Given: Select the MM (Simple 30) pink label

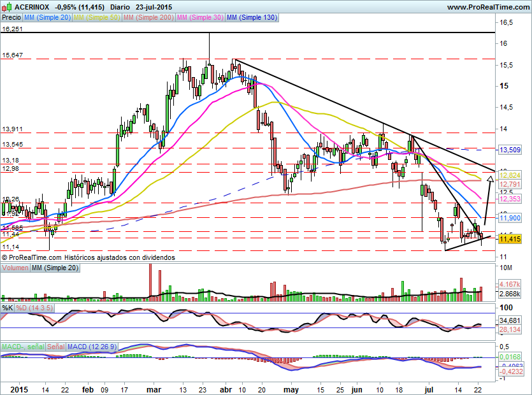Looking at the screenshot, I should click(x=200, y=17).
